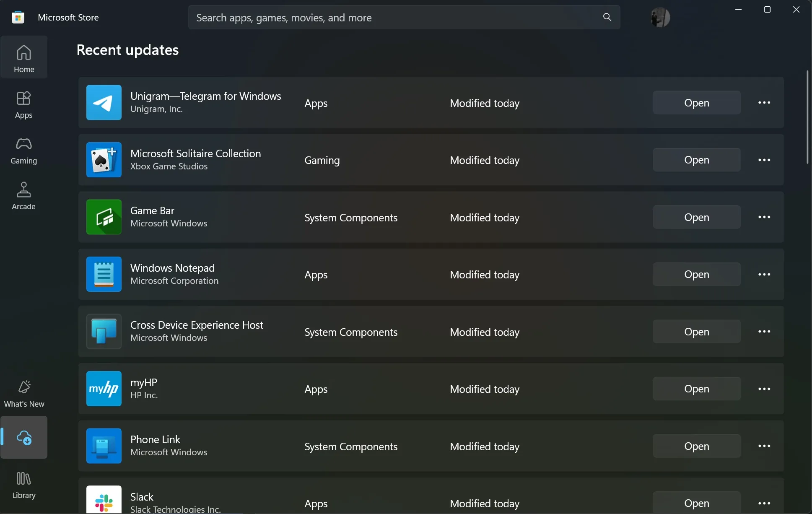This screenshot has width=812, height=514.
Task: Select Apps section in sidebar
Action: 23,104
